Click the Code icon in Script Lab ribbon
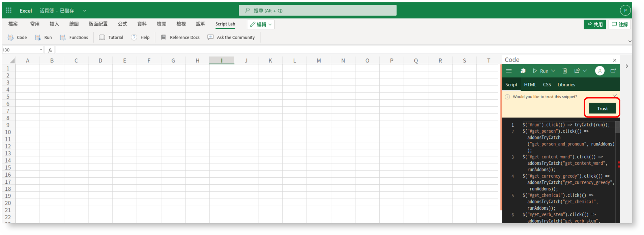The height and width of the screenshot is (235, 644). tap(10, 37)
